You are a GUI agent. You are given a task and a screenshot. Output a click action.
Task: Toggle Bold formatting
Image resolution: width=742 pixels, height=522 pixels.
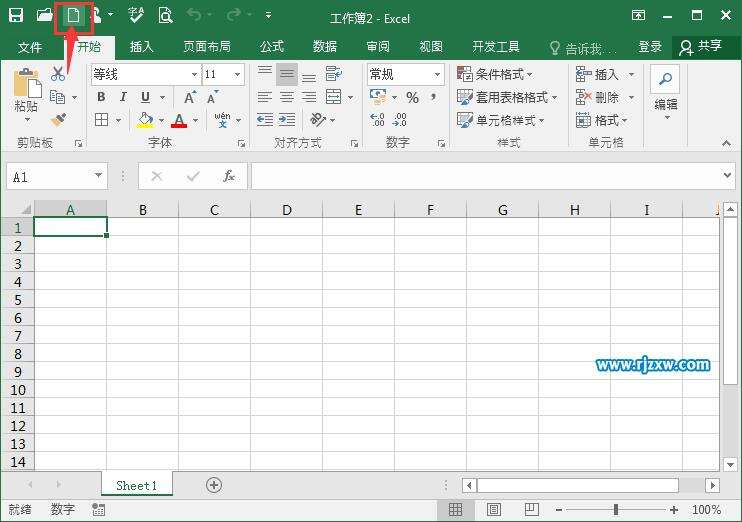[x=101, y=97]
